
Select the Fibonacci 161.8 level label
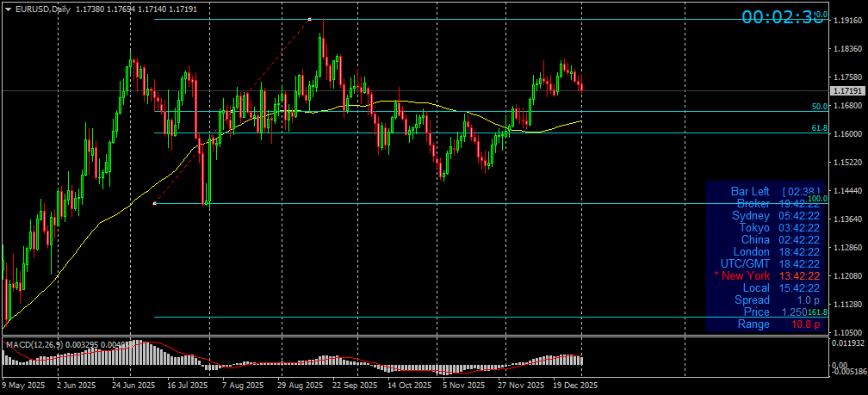tap(818, 312)
